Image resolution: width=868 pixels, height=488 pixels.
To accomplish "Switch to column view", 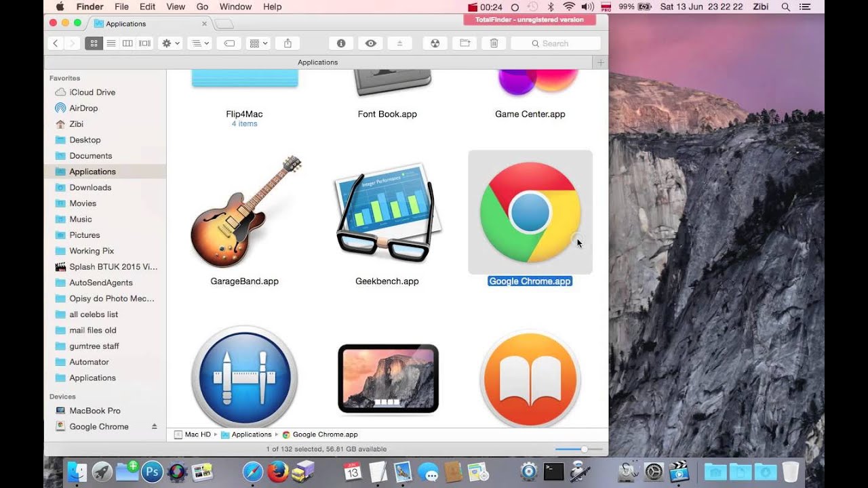I will coord(127,43).
